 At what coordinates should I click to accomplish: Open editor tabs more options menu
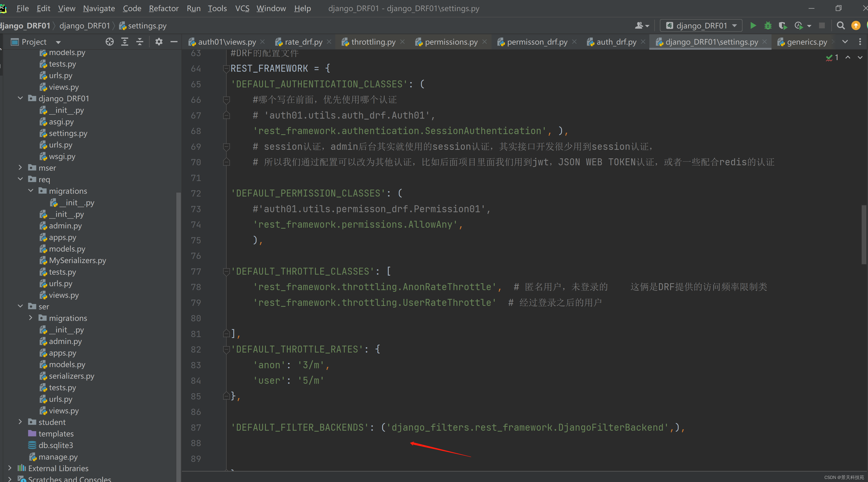(860, 42)
